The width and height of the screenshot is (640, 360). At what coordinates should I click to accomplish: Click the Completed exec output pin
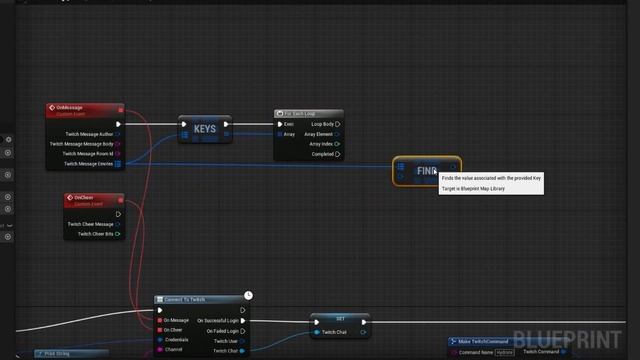(338, 154)
